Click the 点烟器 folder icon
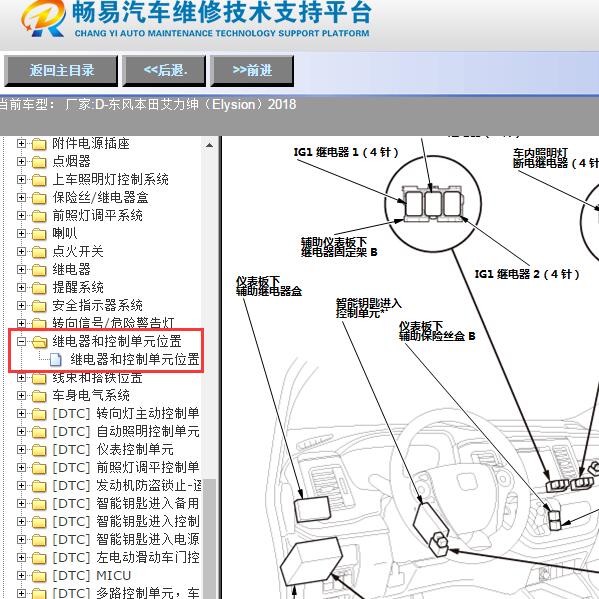 (x=39, y=162)
